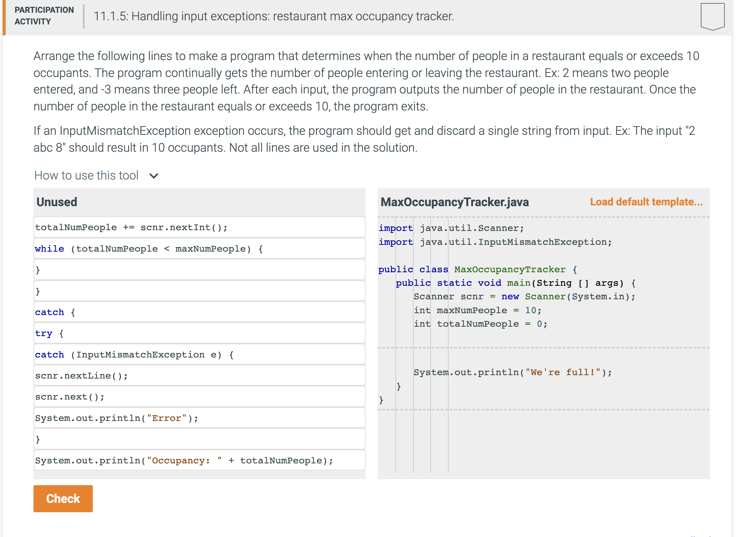Select the 'scnr.next();' line

pyautogui.click(x=199, y=396)
